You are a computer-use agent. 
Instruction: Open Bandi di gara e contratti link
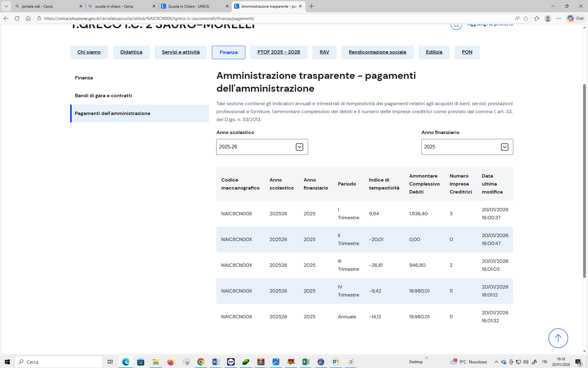point(103,96)
